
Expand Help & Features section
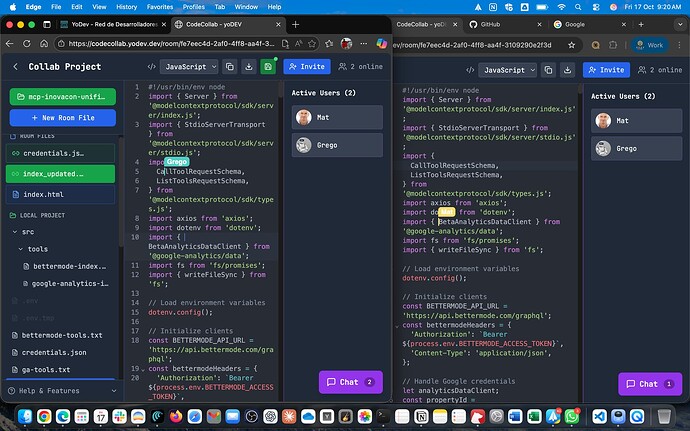tap(62, 390)
